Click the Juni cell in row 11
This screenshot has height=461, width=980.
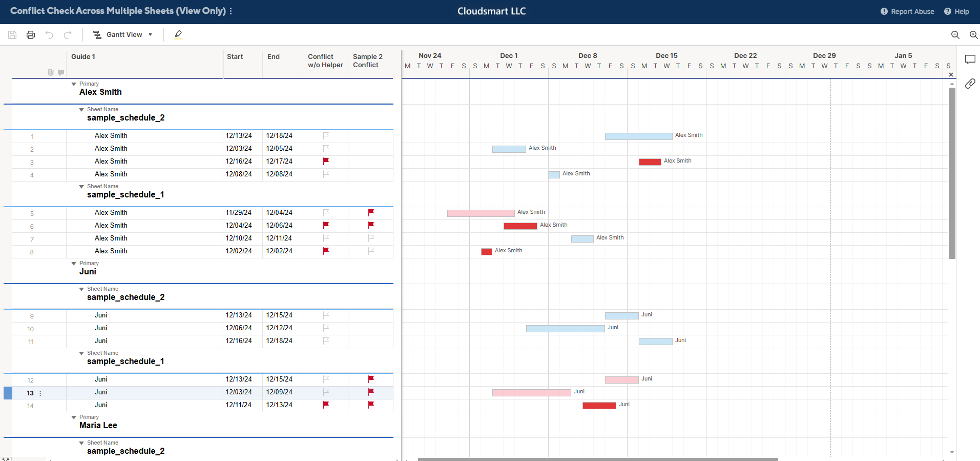(x=144, y=341)
